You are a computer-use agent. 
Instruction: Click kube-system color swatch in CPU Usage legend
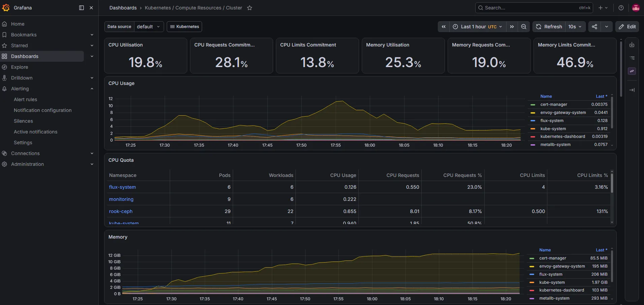coord(533,129)
